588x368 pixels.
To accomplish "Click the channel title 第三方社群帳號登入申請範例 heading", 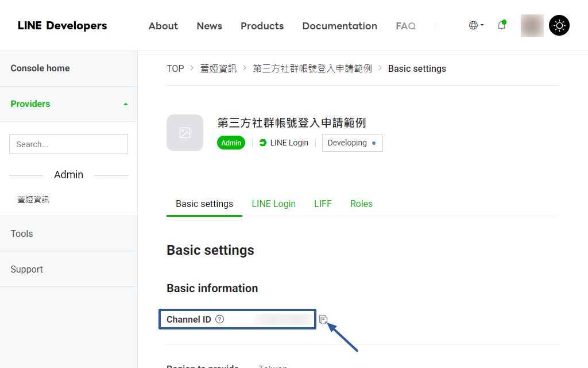I will 291,123.
